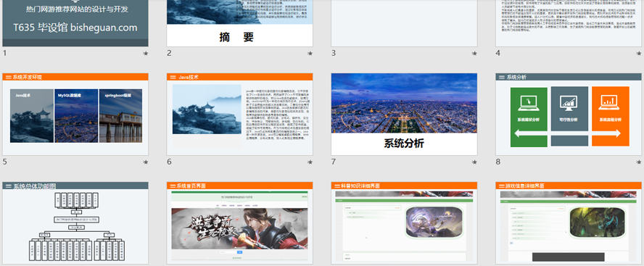Preview the transition star under slide 8
The image size is (644, 266).
point(639,162)
